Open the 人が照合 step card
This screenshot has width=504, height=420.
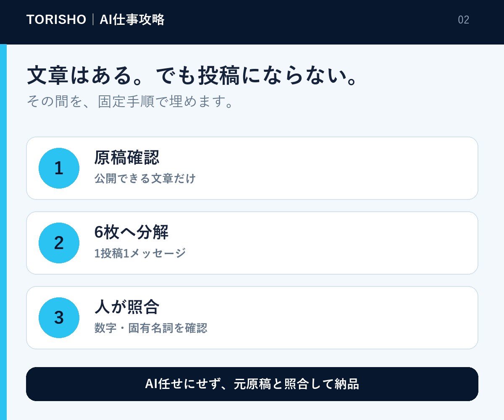tap(252, 318)
